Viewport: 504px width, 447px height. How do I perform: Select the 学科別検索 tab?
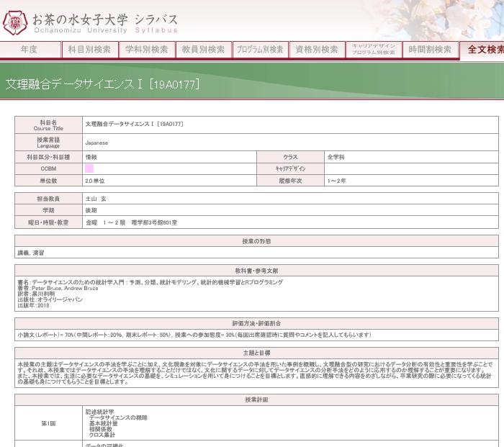pos(146,50)
